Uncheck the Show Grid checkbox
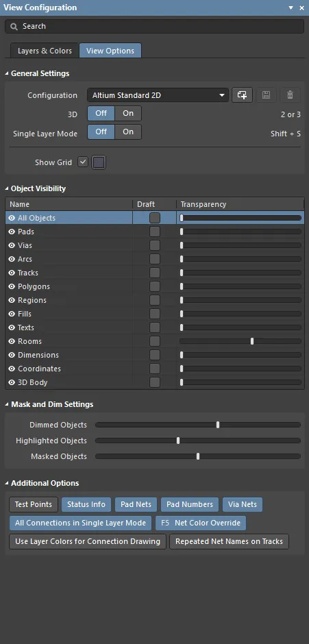309x644 pixels. [83, 162]
